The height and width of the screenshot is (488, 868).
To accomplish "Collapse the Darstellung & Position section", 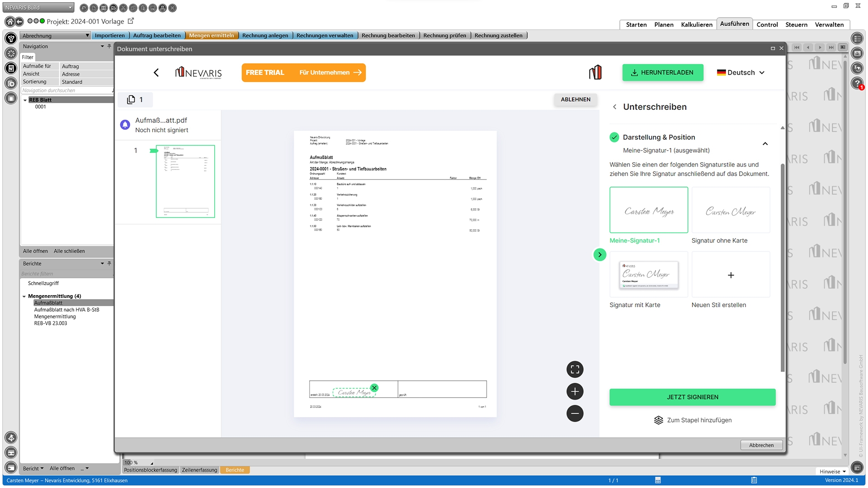I will click(765, 144).
